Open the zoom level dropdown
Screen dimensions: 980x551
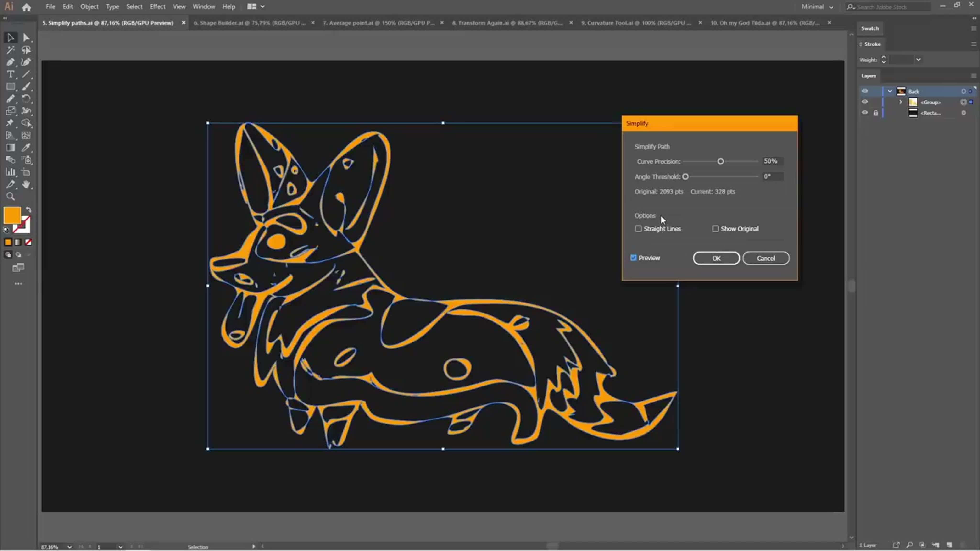pyautogui.click(x=70, y=547)
